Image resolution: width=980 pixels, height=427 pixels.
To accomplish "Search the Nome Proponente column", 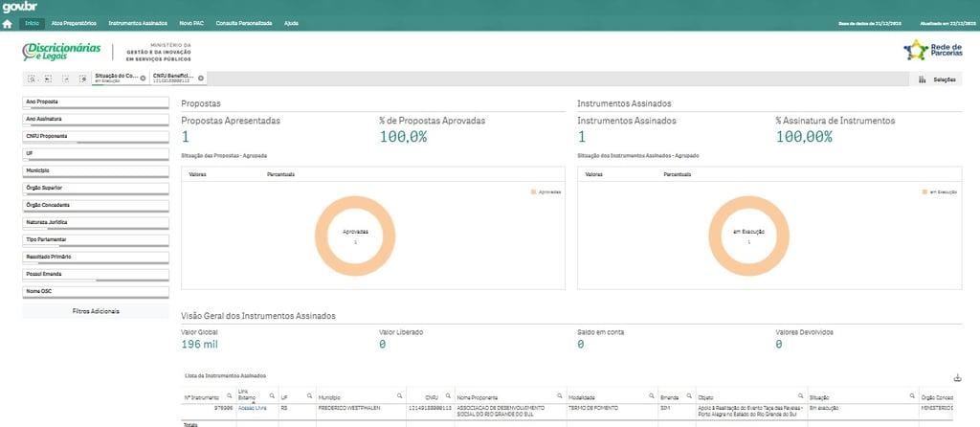I will (x=559, y=395).
